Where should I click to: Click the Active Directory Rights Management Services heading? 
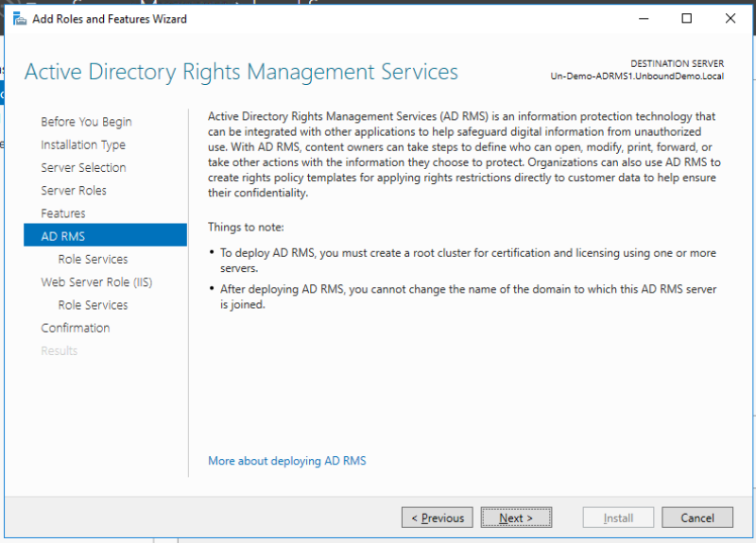(x=241, y=72)
